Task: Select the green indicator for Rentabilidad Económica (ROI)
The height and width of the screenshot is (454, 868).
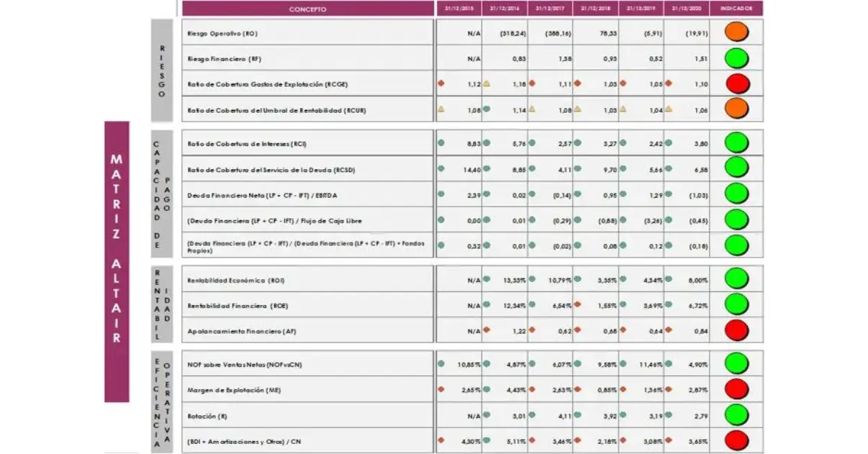Action: pos(736,278)
